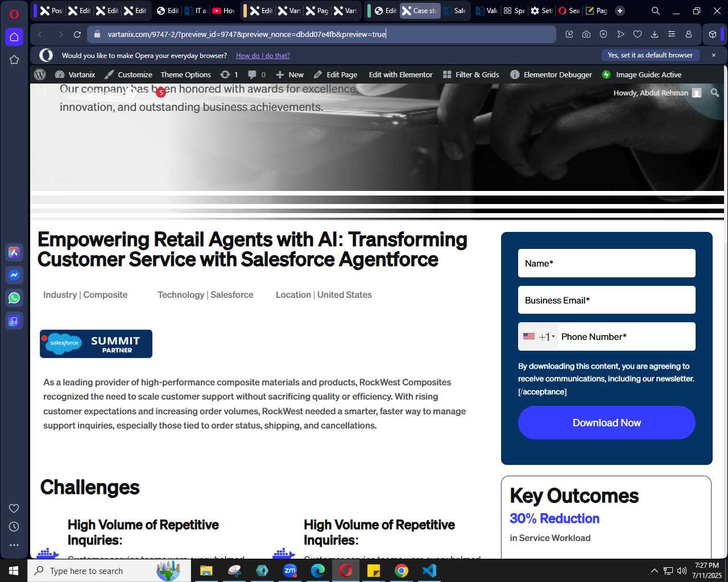This screenshot has width=728, height=582.
Task: Open Opera Start Page home icon
Action: click(14, 37)
